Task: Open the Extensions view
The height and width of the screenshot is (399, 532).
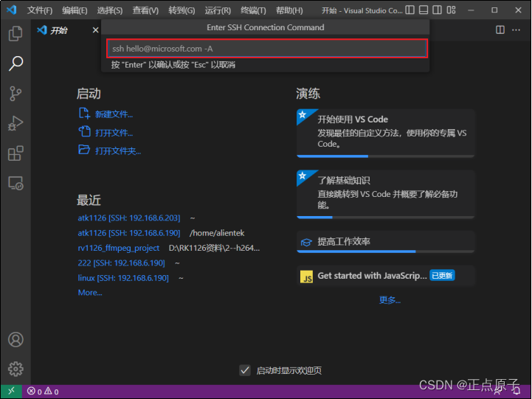Action: (x=15, y=153)
